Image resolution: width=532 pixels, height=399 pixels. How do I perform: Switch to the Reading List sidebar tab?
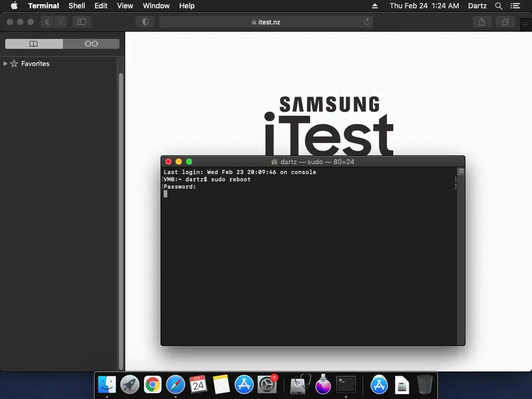tap(91, 44)
